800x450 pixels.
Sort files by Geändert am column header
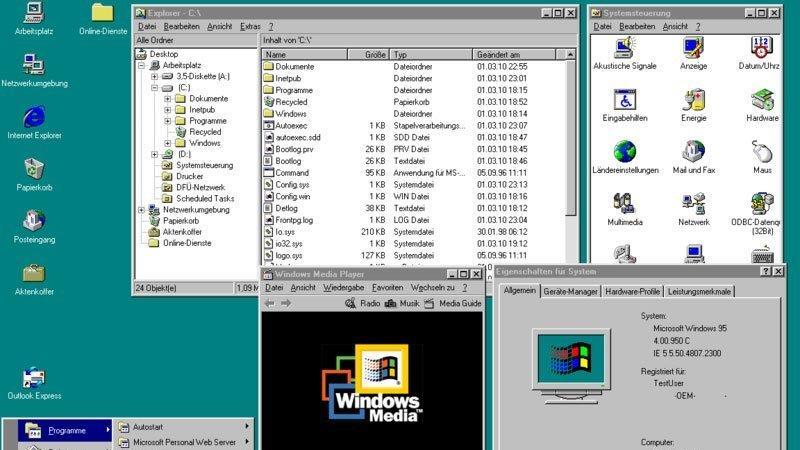(x=514, y=55)
